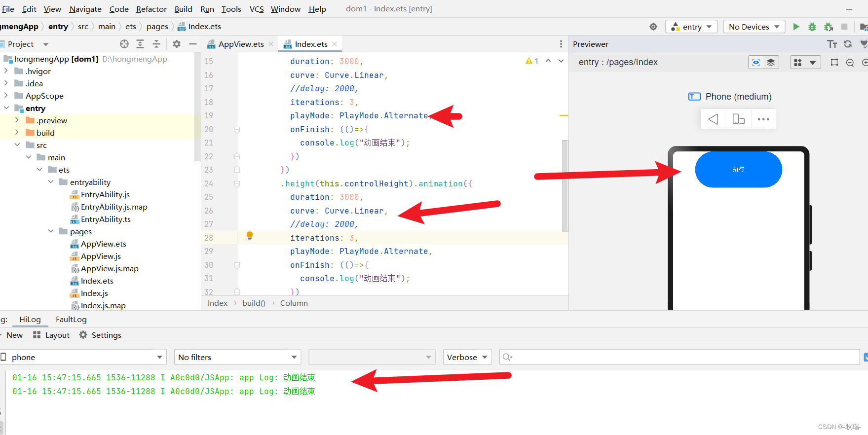868x435 pixels.
Task: Click the Previewer crop frame icon
Action: pos(834,62)
